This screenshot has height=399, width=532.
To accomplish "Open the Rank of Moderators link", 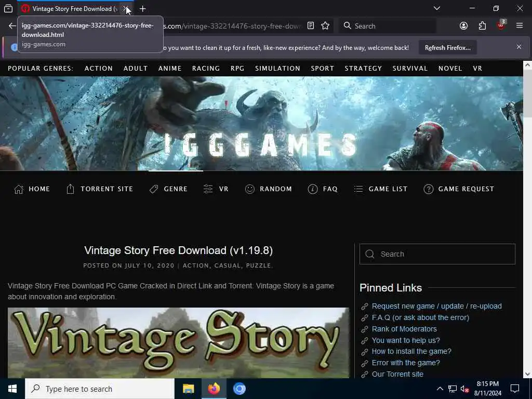I will point(404,329).
